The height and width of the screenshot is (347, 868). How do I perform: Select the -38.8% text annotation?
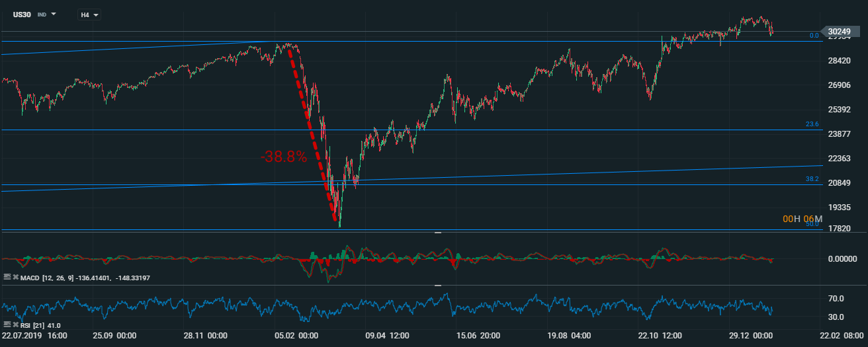[284, 157]
